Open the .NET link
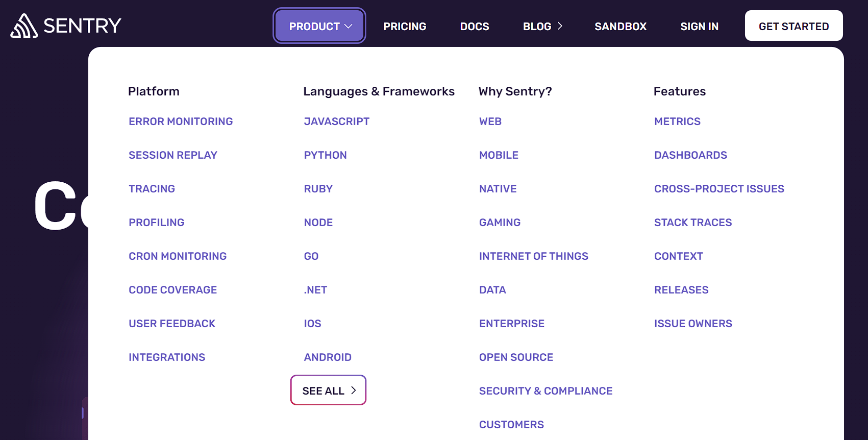This screenshot has width=868, height=440. point(315,290)
